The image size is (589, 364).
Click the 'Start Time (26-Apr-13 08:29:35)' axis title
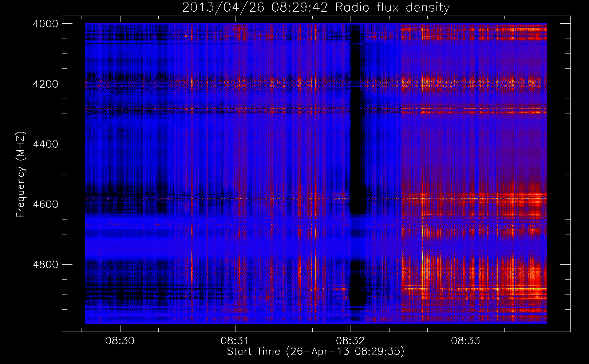tap(316, 352)
